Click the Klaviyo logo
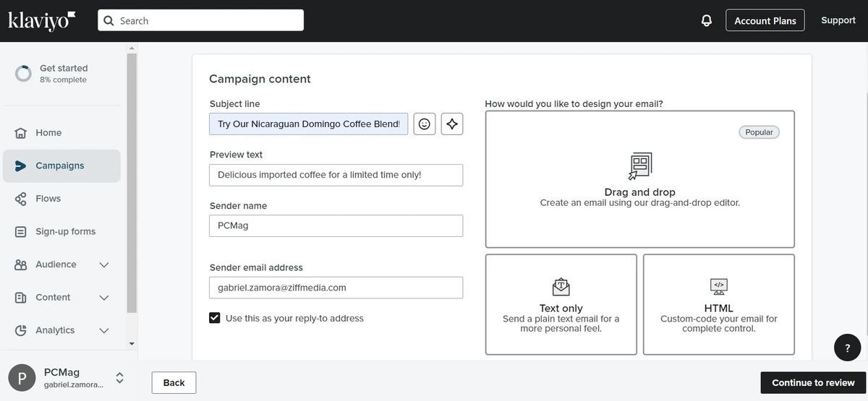Screen dimensions: 868x401 (x=42, y=20)
